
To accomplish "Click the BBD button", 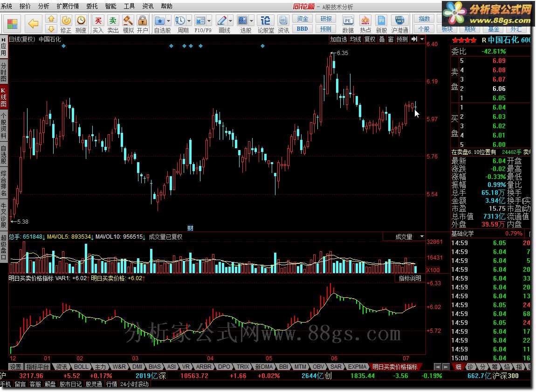I will (302, 29).
